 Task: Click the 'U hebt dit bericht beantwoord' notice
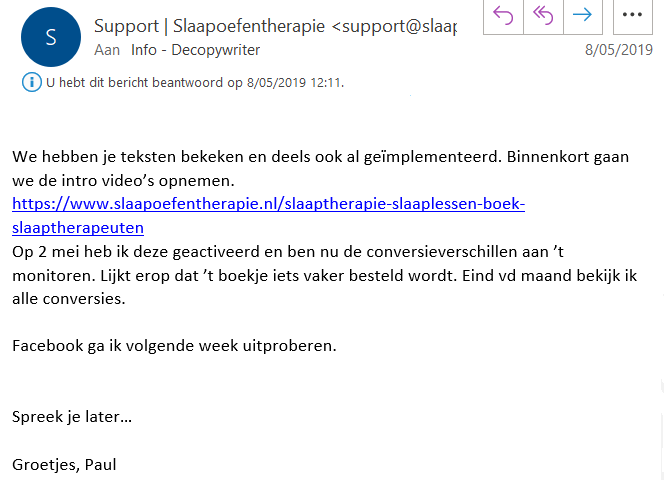click(x=195, y=83)
